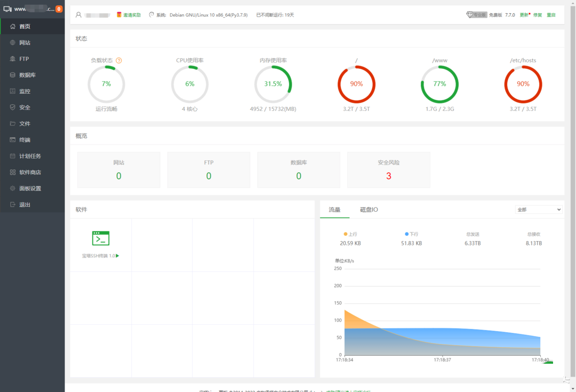Click the root / disk 90% gauge
Viewport: 576px width, 392px height.
click(356, 84)
